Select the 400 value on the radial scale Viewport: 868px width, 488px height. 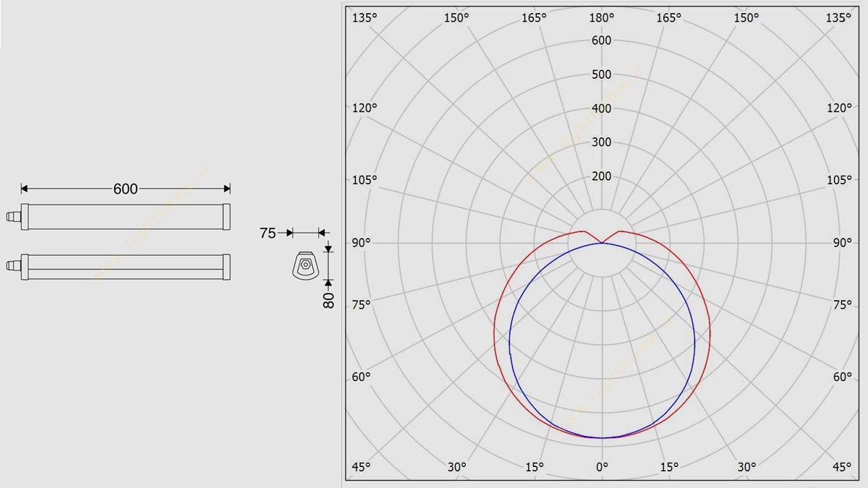point(601,108)
